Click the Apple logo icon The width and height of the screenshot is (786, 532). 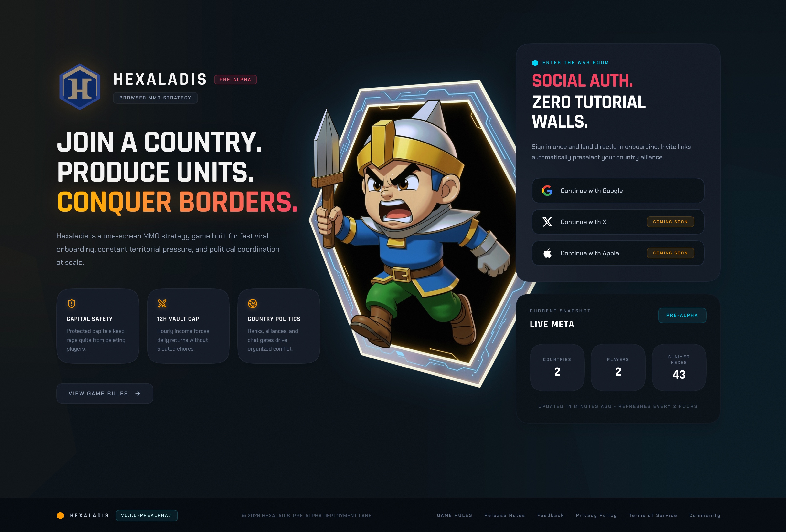click(x=547, y=253)
